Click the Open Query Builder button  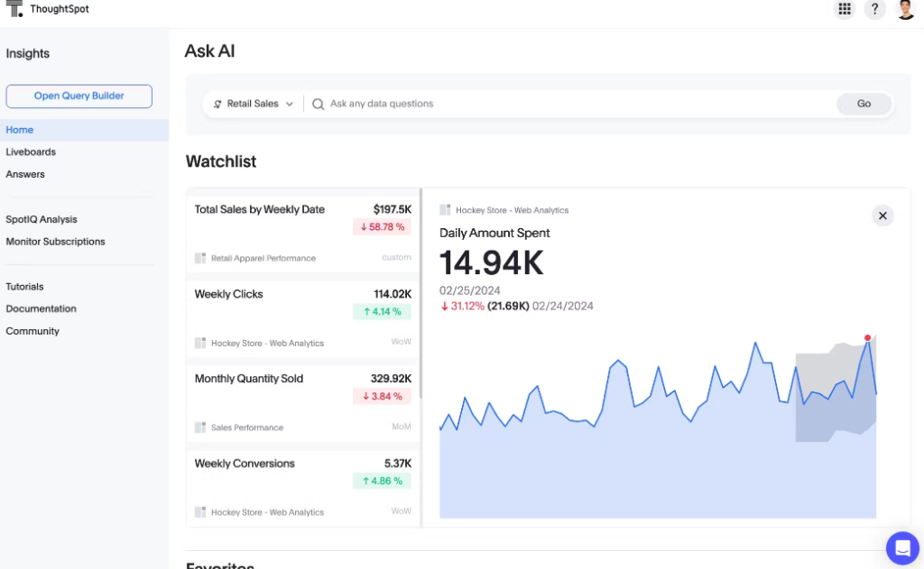pos(79,96)
